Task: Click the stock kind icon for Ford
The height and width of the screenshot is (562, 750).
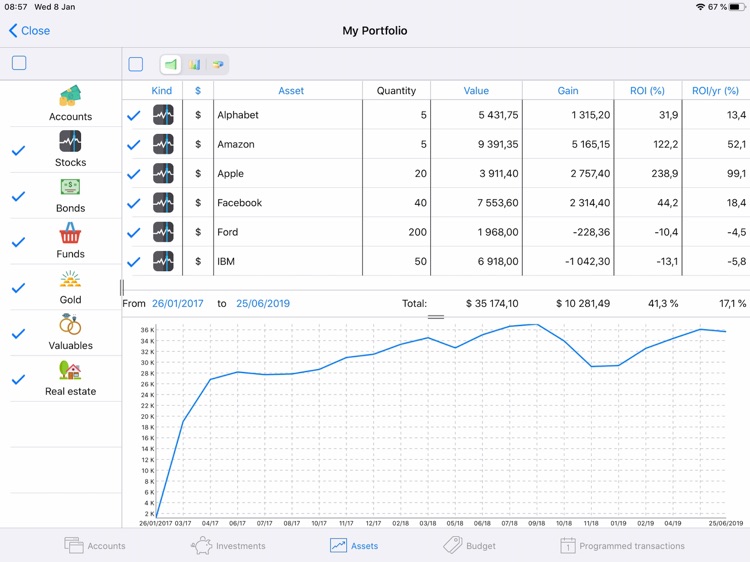Action: 163,232
